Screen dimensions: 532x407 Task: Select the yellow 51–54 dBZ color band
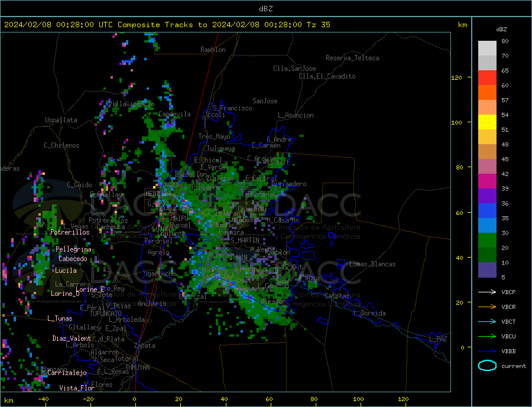point(487,122)
